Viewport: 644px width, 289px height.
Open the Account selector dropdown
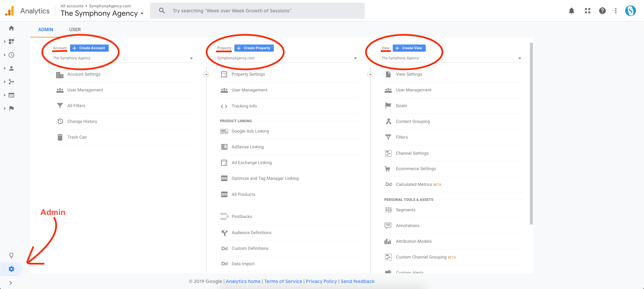(x=123, y=58)
